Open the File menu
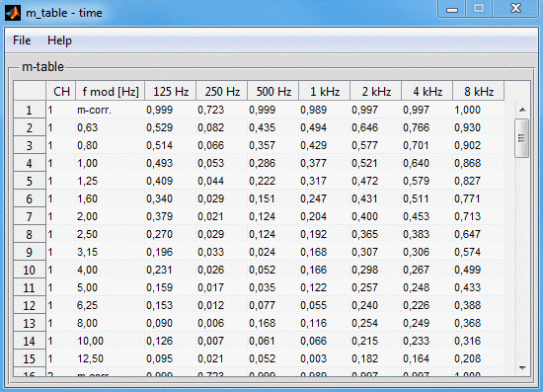Screen dimensions: 543x392 [22, 40]
